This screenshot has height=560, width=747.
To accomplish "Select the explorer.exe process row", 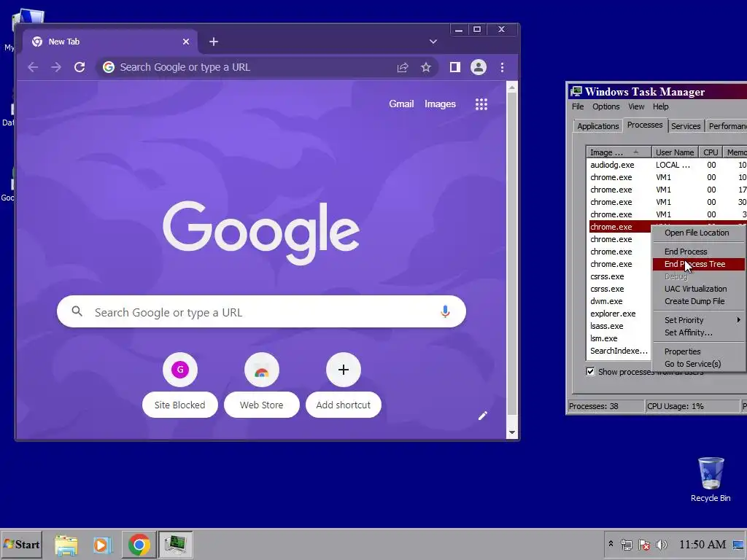I will [619, 314].
